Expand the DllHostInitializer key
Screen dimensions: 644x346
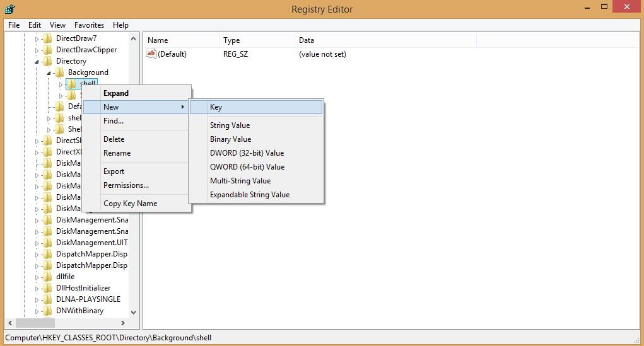(x=37, y=289)
